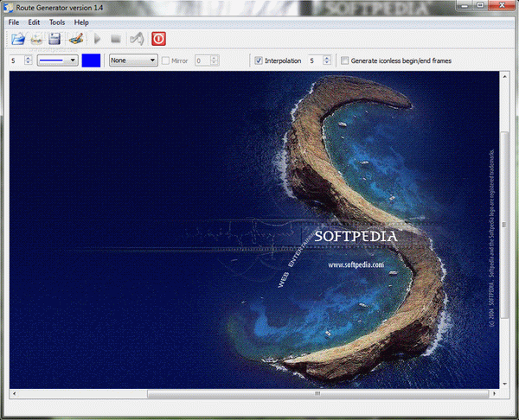This screenshot has height=420, width=519.
Task: Pick the blue line color swatch
Action: click(x=92, y=60)
